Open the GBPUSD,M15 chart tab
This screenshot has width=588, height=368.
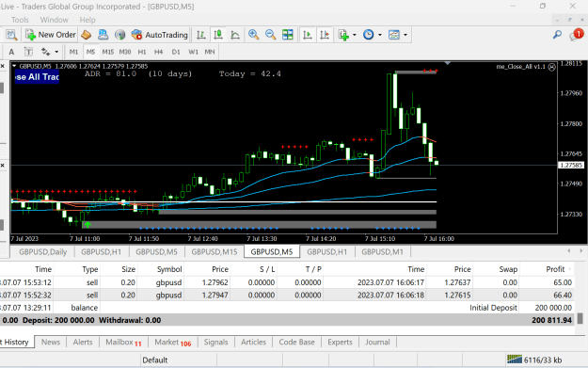(x=215, y=251)
